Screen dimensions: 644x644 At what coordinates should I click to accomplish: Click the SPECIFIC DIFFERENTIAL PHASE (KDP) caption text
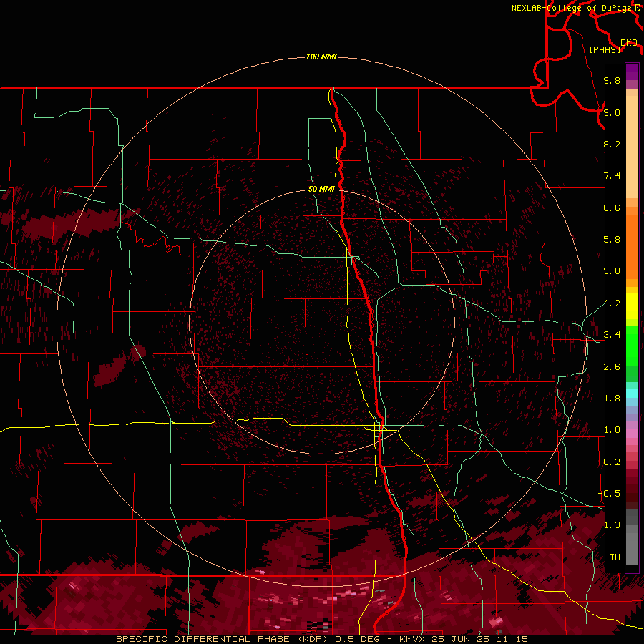223,639
